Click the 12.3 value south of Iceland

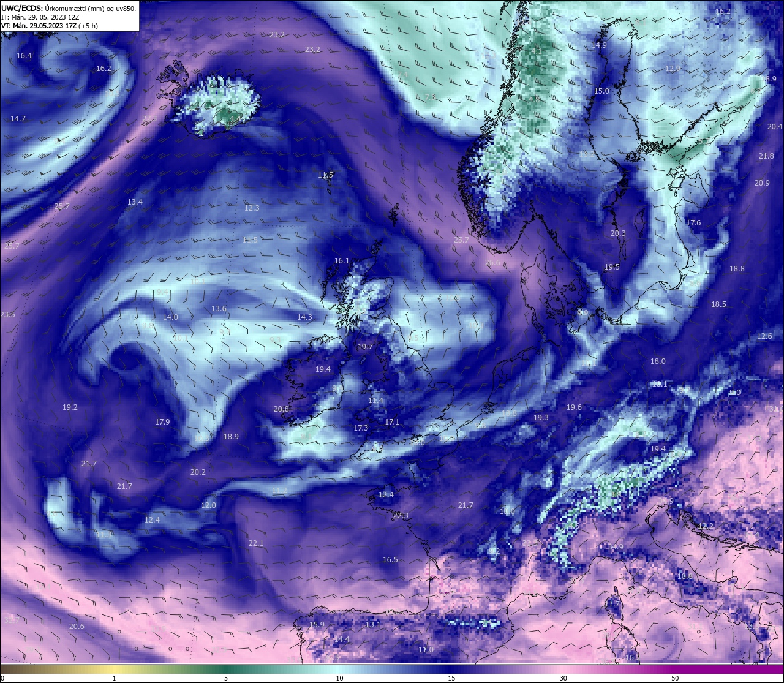[x=252, y=208]
